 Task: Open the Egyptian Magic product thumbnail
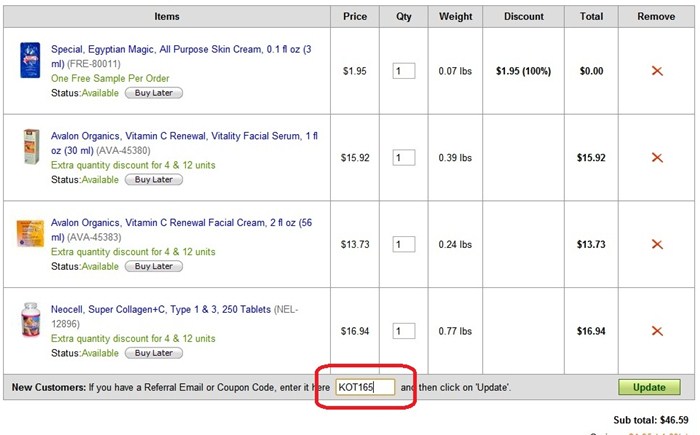point(30,60)
